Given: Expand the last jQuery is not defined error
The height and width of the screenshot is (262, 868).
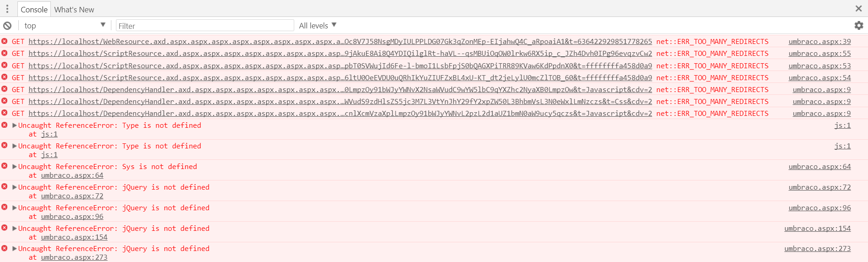Looking at the screenshot, I should point(15,248).
